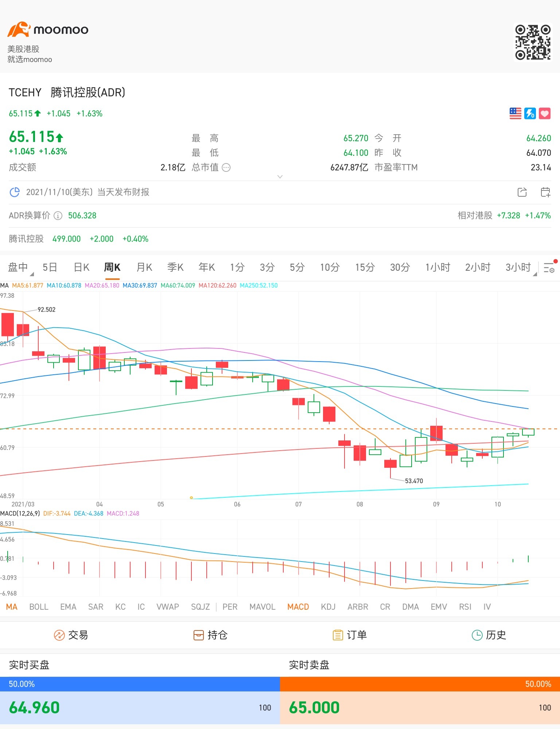Enable the MA overlay indicator
This screenshot has height=729, width=560.
point(12,607)
